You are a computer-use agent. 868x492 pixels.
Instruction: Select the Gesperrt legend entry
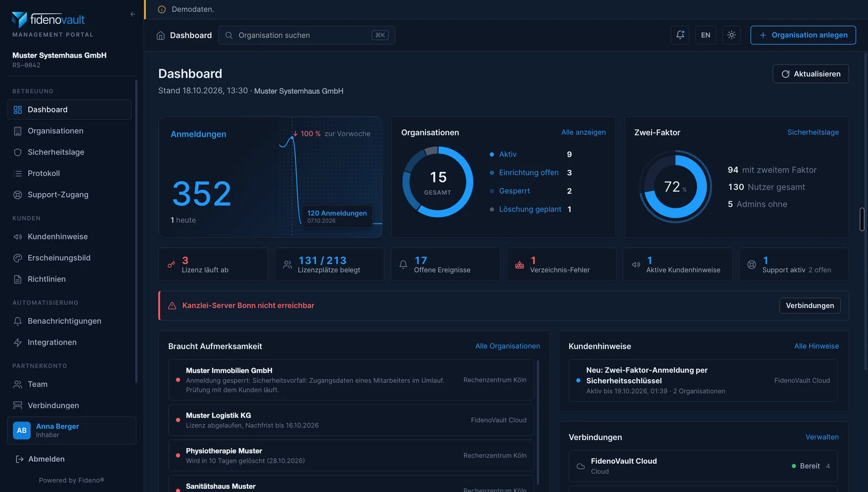coord(531,191)
